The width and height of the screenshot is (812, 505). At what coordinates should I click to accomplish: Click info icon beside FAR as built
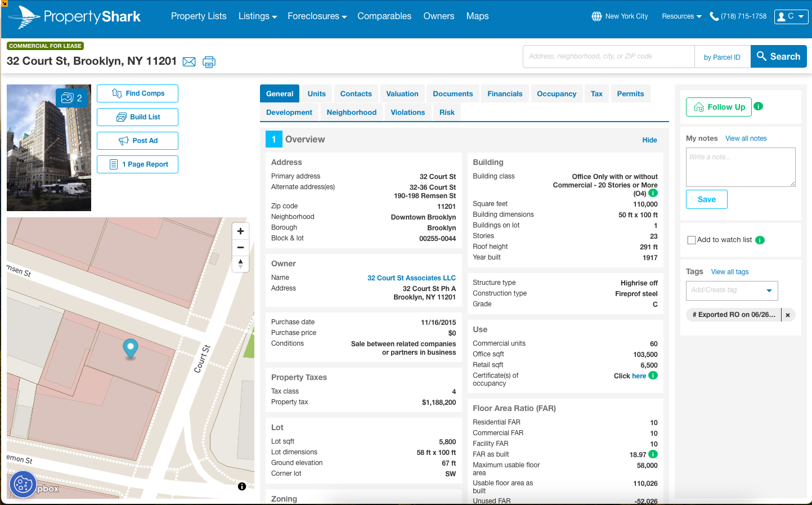coord(653,454)
